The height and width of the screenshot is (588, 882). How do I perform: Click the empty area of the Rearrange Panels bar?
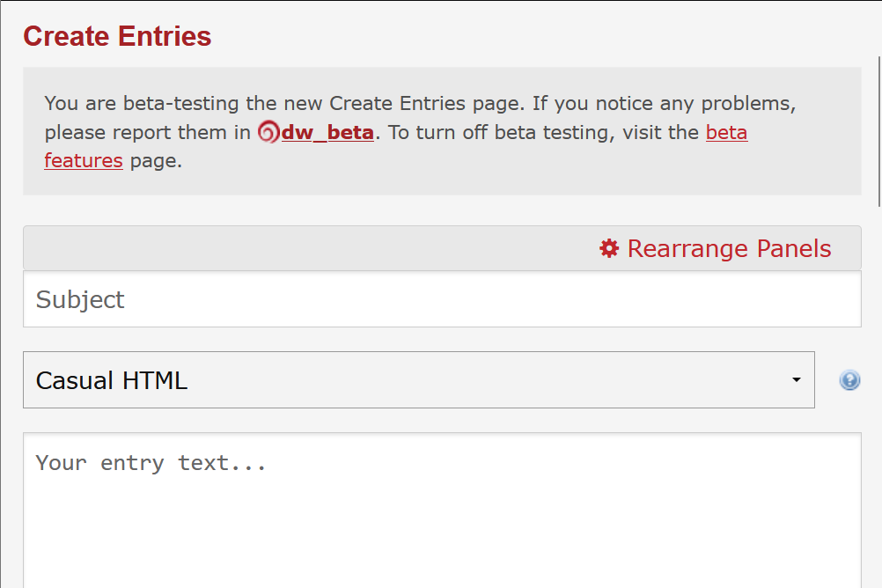(309, 248)
